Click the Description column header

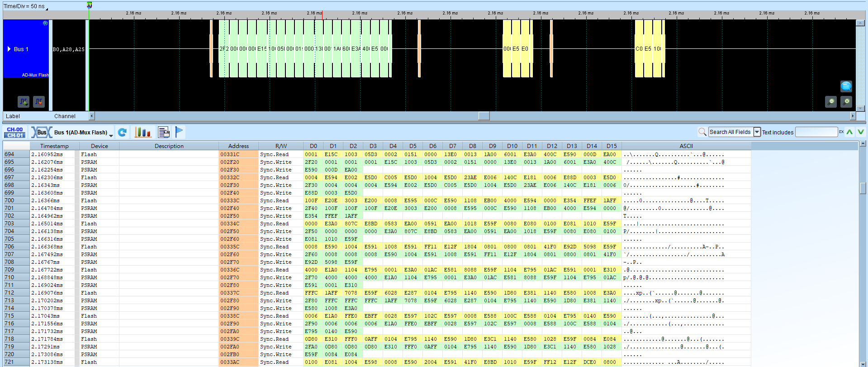click(169, 146)
